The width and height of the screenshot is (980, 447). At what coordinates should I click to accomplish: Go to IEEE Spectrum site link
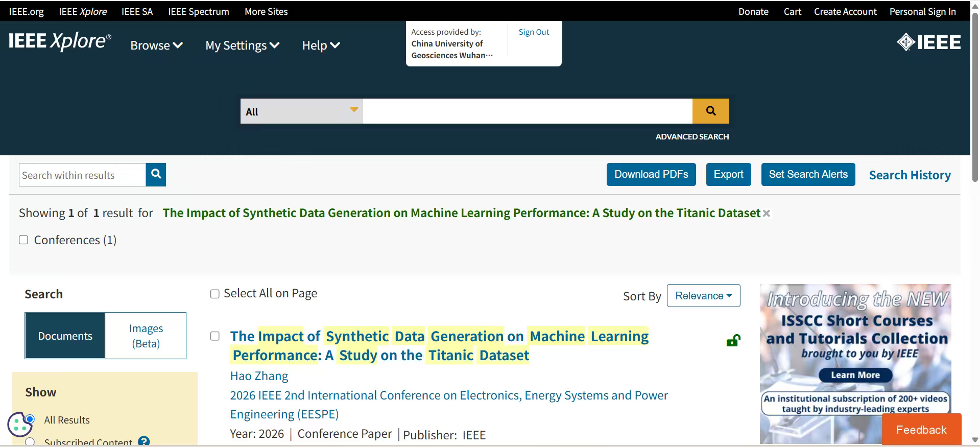point(199,11)
